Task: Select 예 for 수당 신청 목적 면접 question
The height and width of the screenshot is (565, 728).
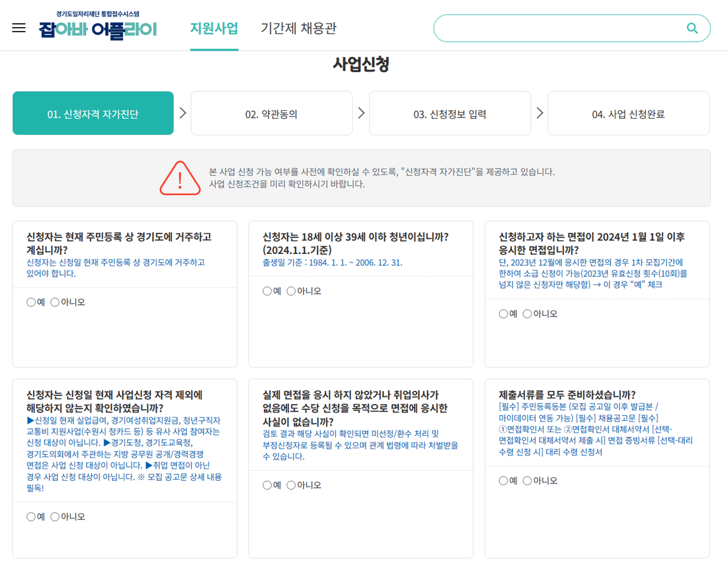Action: coord(267,485)
